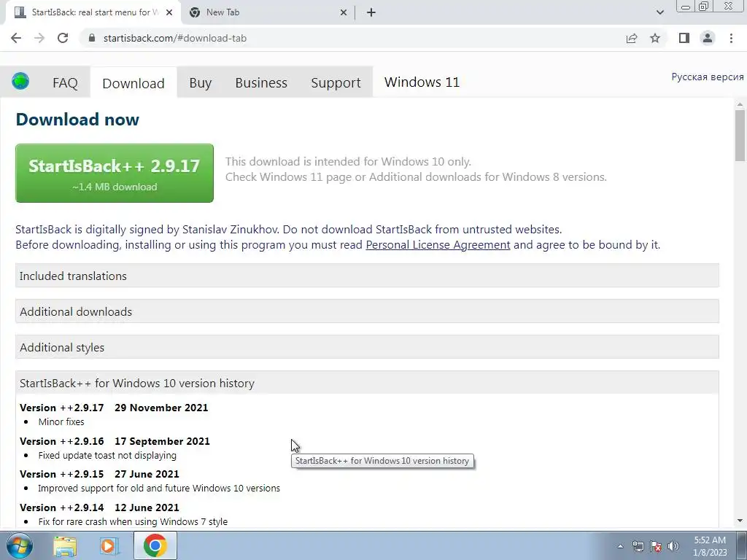Open a new tab with the plus button
Viewport: 747px width, 560px height.
click(x=371, y=12)
